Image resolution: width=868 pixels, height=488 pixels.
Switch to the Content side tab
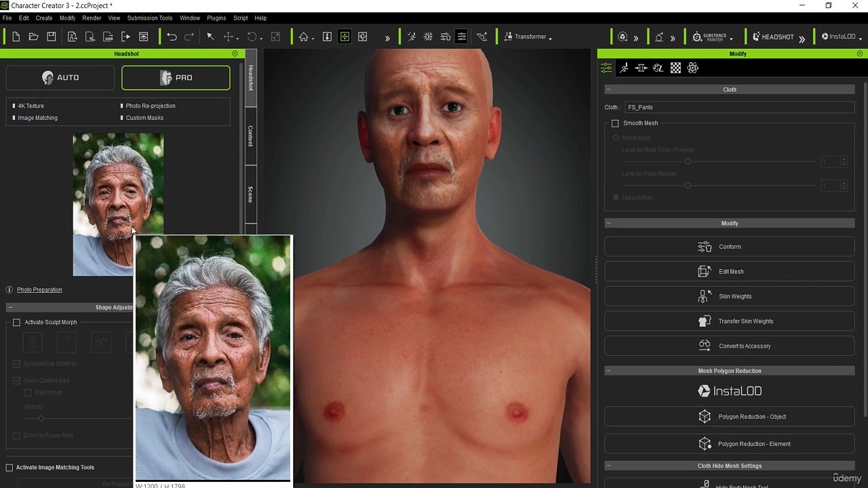coord(250,136)
